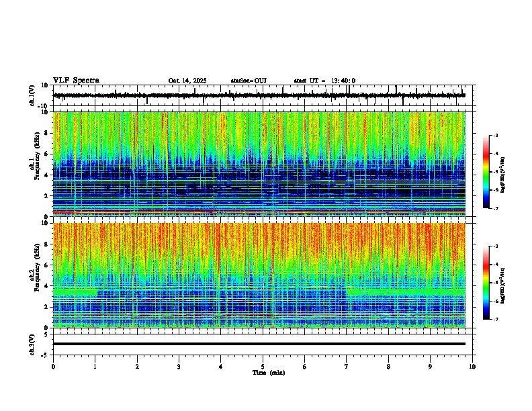The height and width of the screenshot is (411, 532).
Task: Click the ch.1 spectrogram colorbar
Action: pos(486,172)
